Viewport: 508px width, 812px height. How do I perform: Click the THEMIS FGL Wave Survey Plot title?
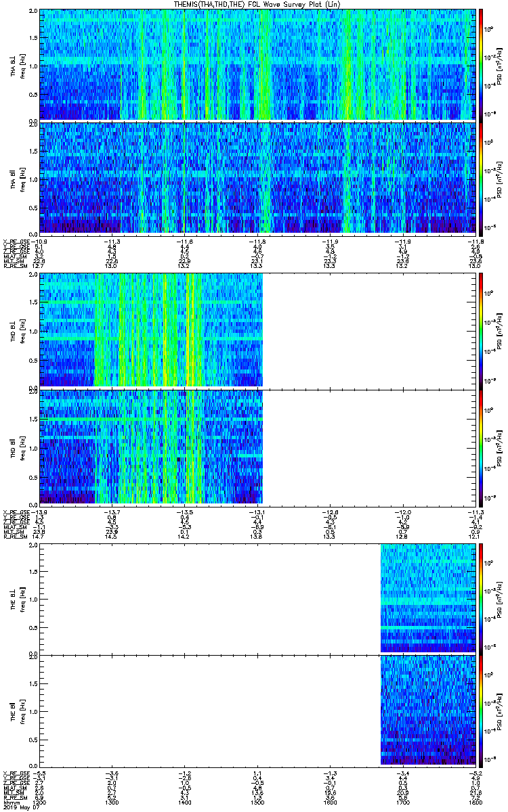coord(258,4)
